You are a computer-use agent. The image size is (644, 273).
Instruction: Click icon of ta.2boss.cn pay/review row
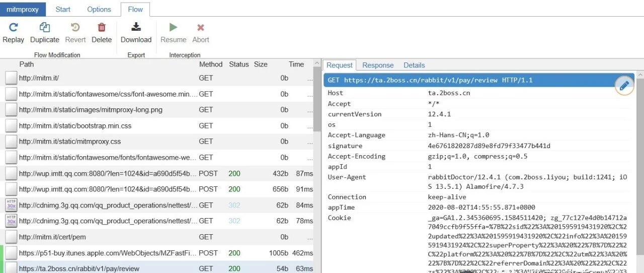11,267
